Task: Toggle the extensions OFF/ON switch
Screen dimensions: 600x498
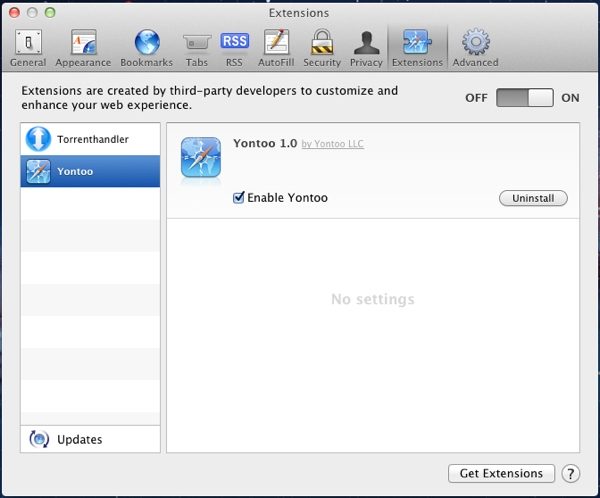Action: (525, 98)
